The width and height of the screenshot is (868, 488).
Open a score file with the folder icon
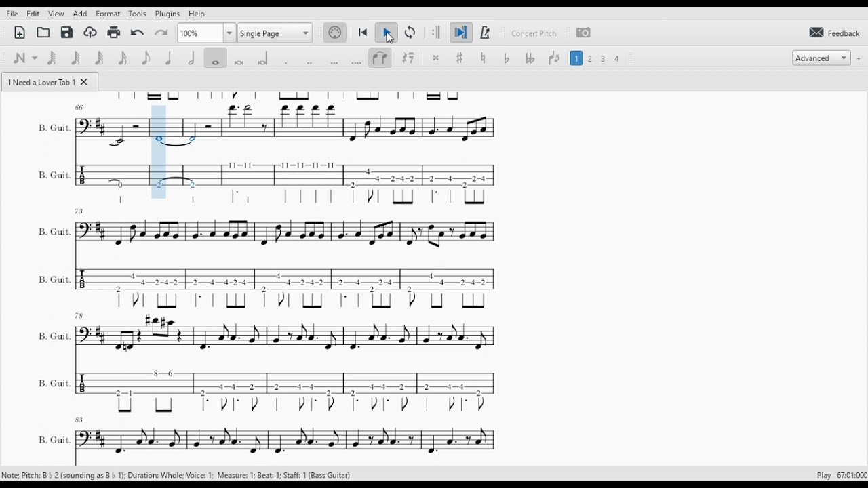coord(43,33)
